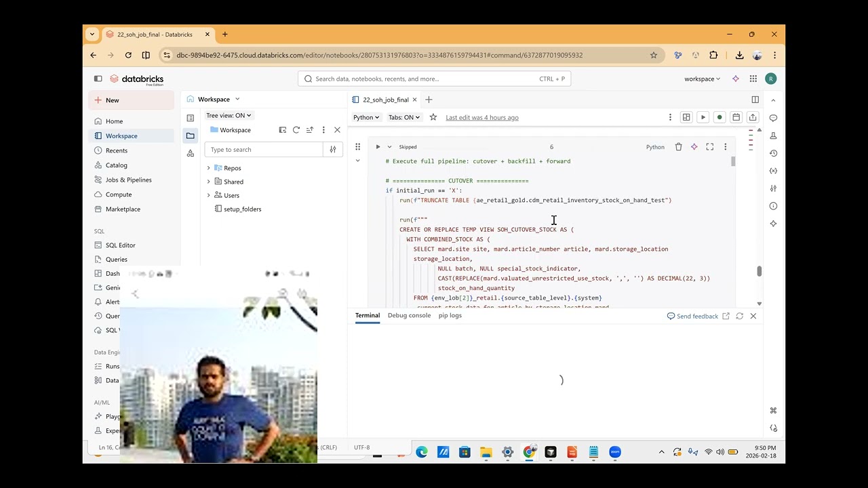Screen dimensions: 868x488
Task: Switch to the Terminal tab
Action: pos(368,315)
